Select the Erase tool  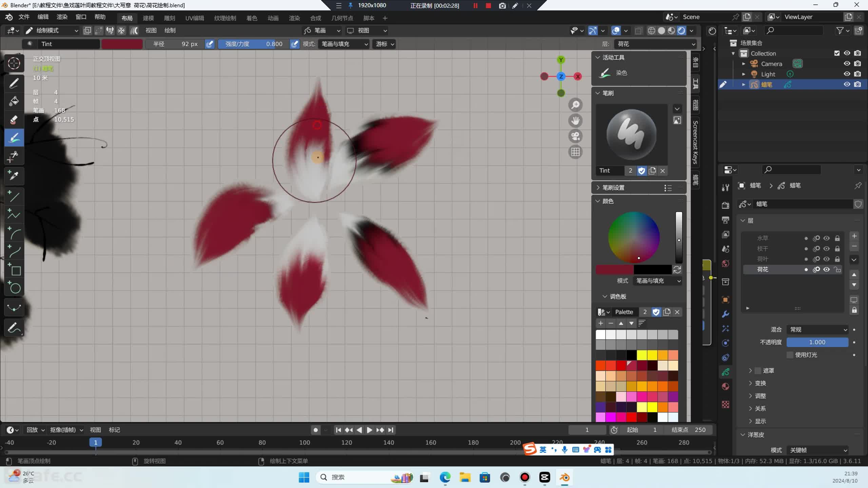14,120
